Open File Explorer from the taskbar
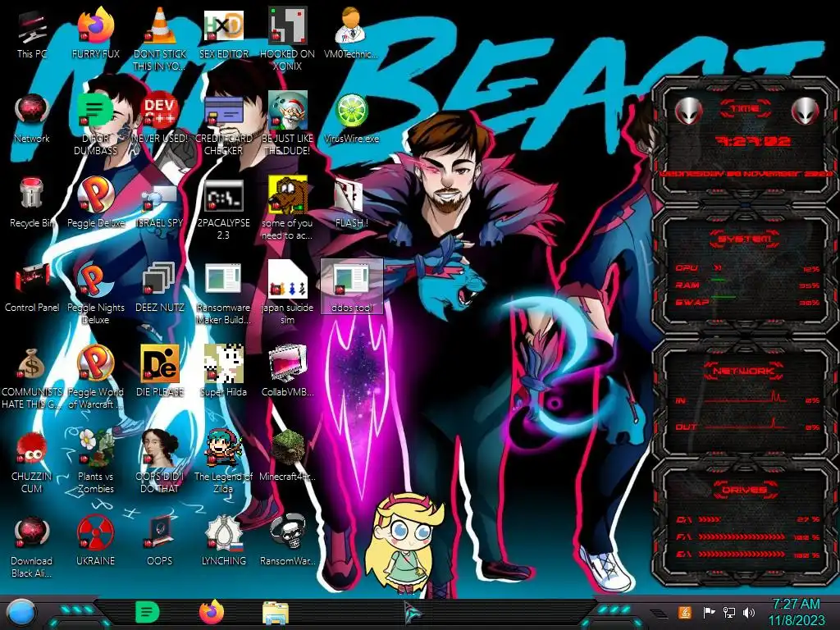The width and height of the screenshot is (840, 630). point(276,613)
